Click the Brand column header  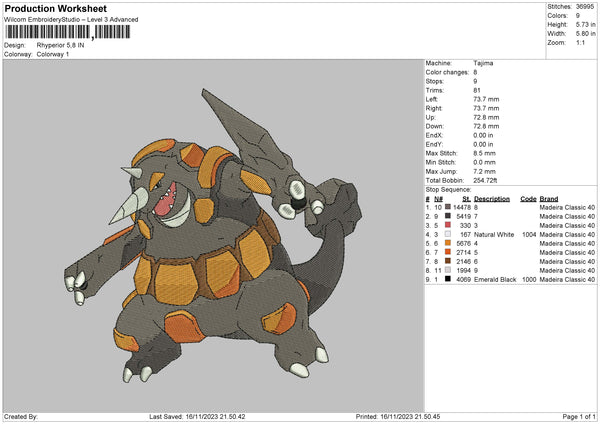[549, 198]
